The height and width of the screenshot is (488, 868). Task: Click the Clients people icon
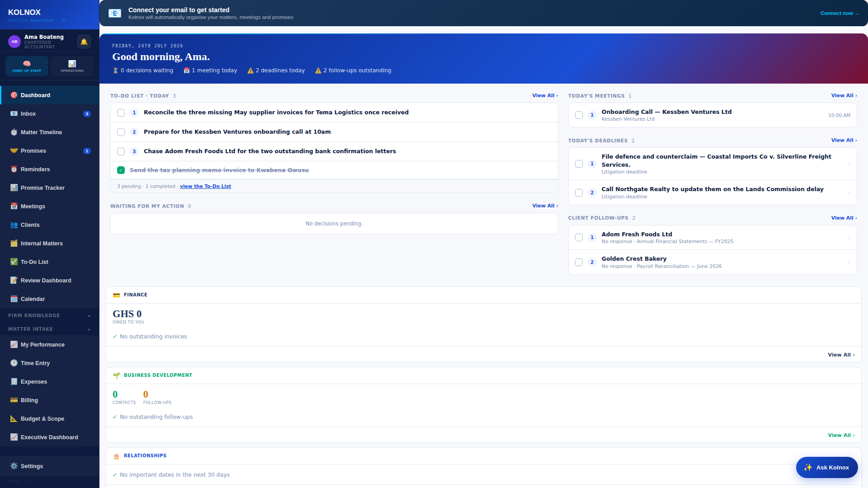click(x=14, y=225)
